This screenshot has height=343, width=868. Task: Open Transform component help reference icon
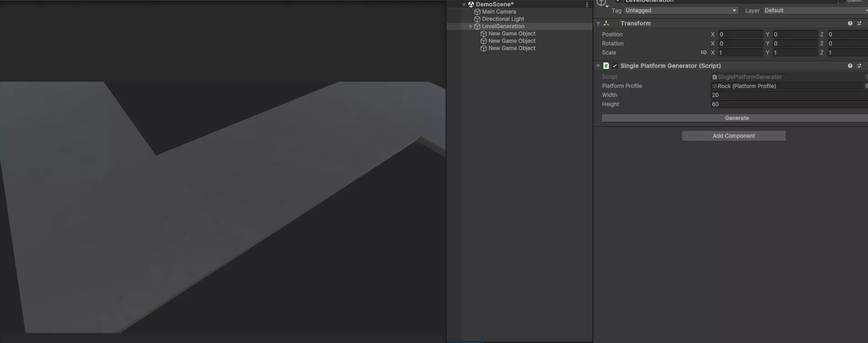[x=850, y=23]
